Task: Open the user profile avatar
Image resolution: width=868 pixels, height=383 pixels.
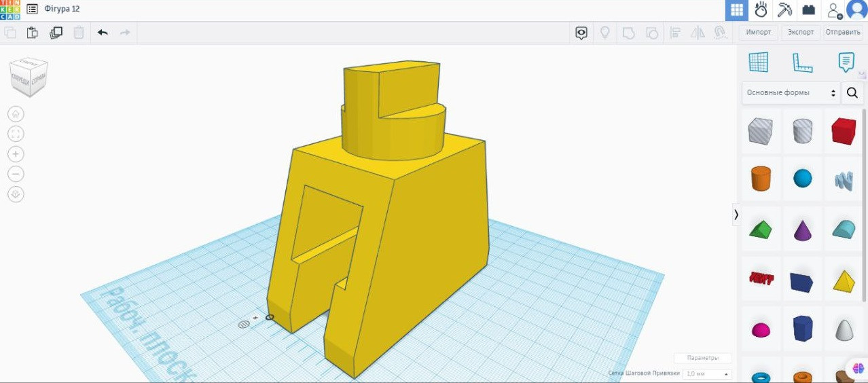Action: click(857, 10)
